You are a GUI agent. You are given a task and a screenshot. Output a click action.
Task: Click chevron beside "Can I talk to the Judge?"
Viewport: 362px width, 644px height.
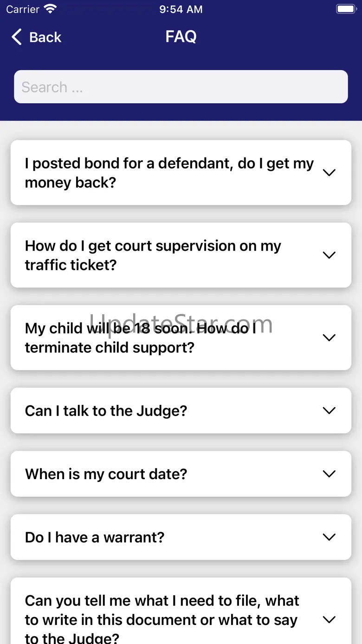(329, 411)
